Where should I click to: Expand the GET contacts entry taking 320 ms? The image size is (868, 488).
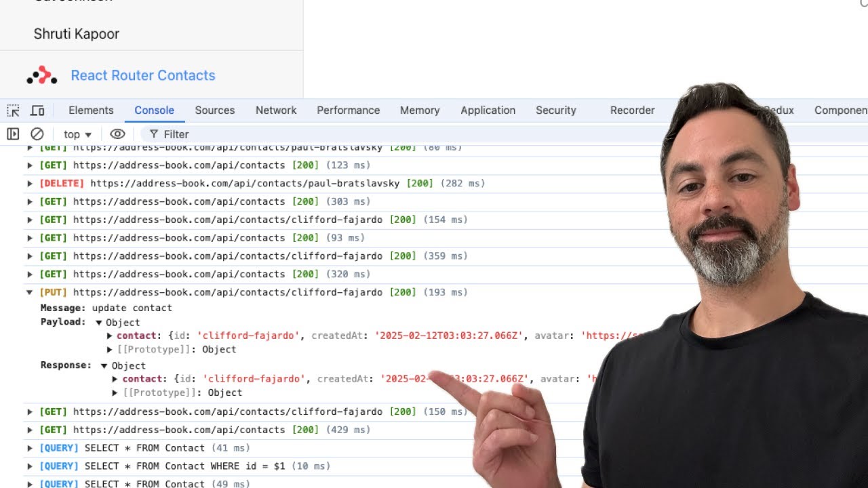click(29, 274)
